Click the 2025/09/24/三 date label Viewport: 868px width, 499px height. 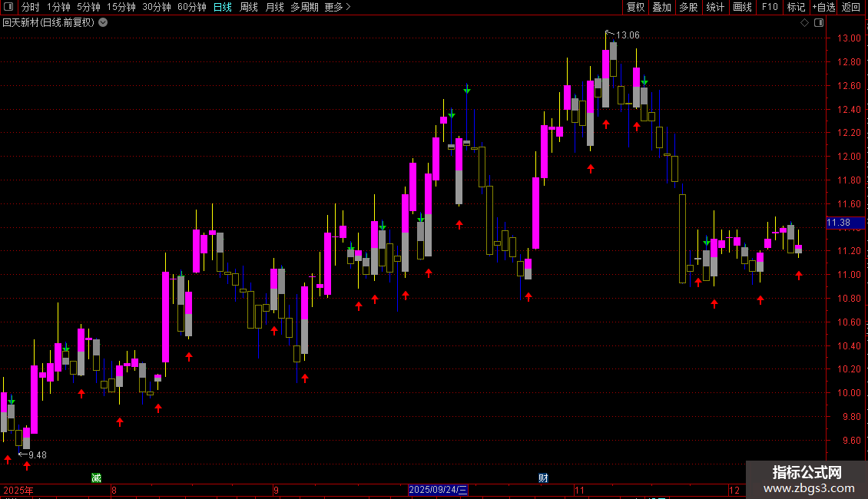click(x=438, y=490)
